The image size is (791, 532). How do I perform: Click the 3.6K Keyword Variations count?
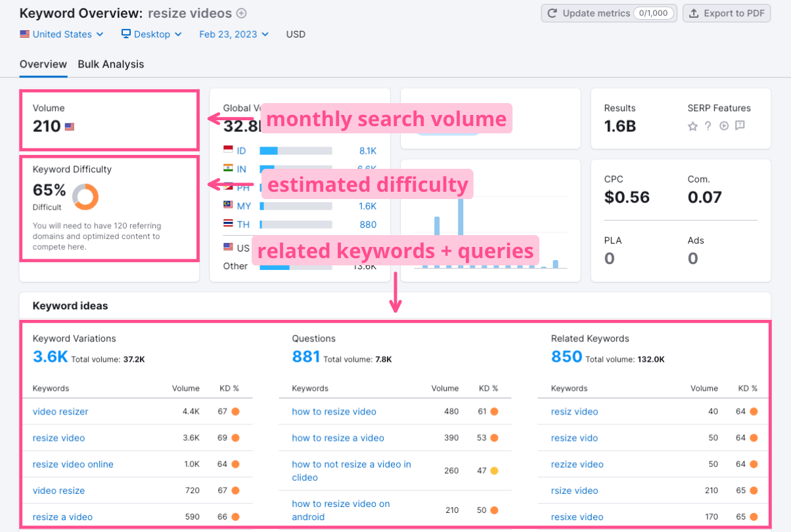(x=50, y=357)
